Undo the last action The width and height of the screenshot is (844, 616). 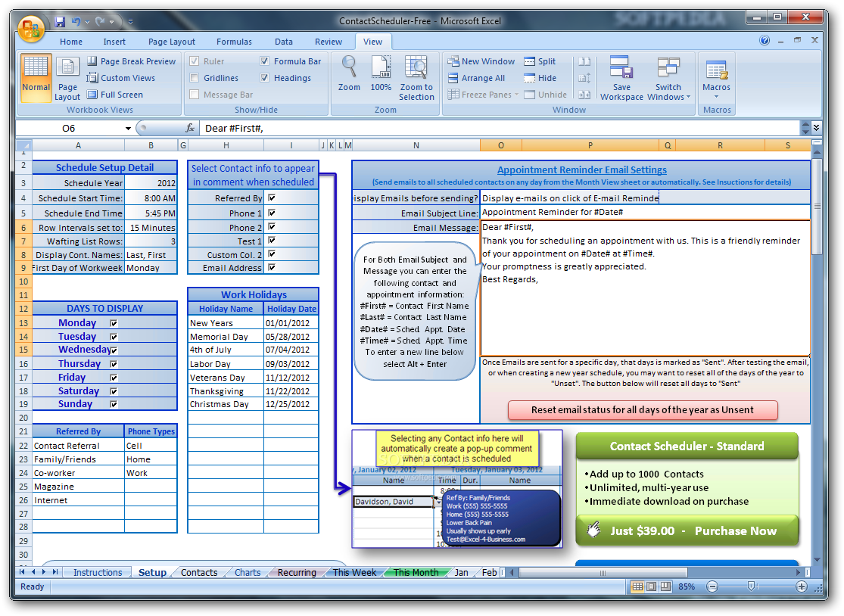pyautogui.click(x=76, y=21)
